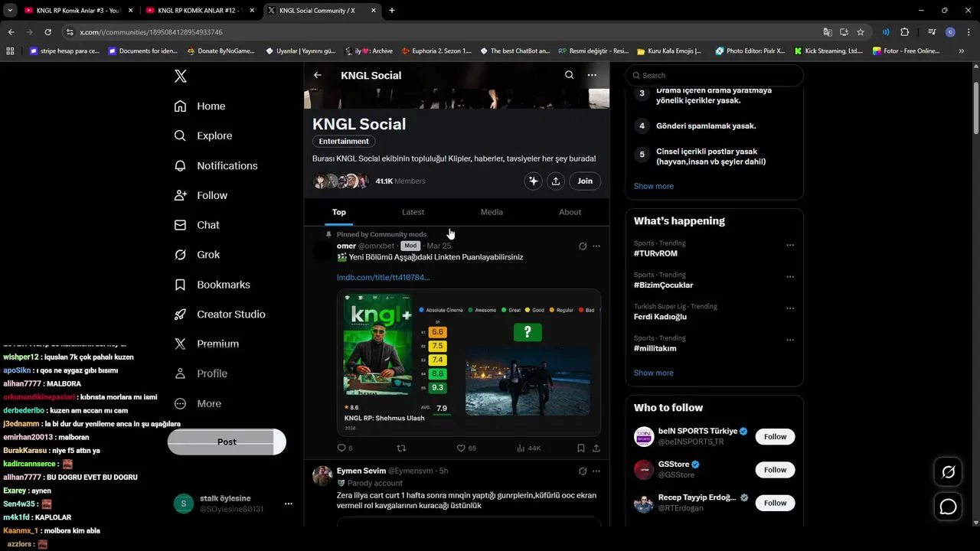The image size is (980, 551).
Task: Click the Grok sparkle button beside Join
Action: pyautogui.click(x=534, y=181)
